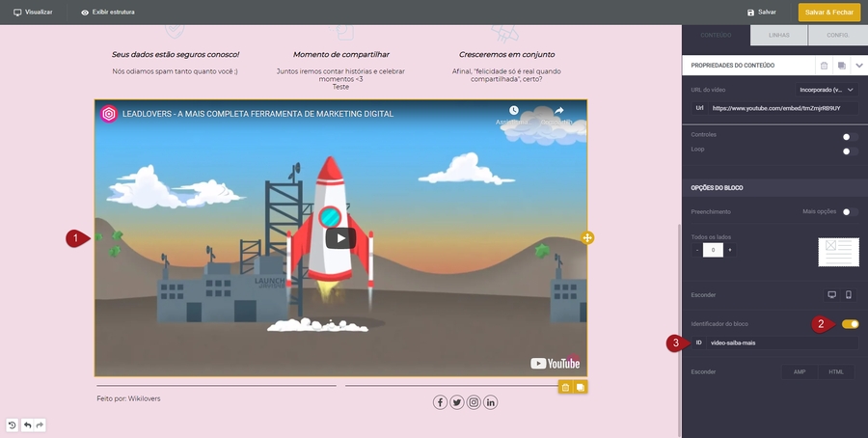Click the block ID input field
The width and height of the screenshot is (868, 438).
(781, 342)
